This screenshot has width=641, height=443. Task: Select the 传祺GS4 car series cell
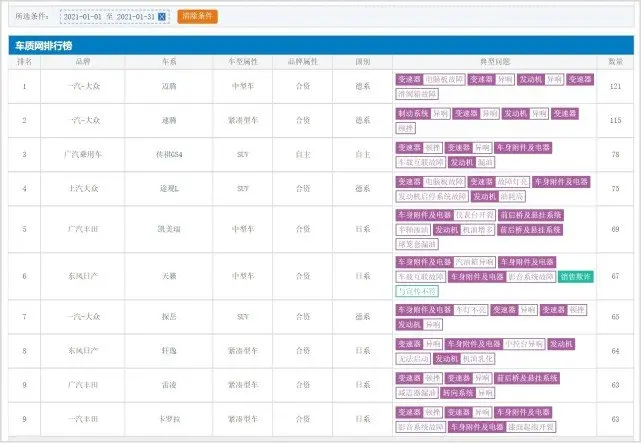click(x=169, y=154)
